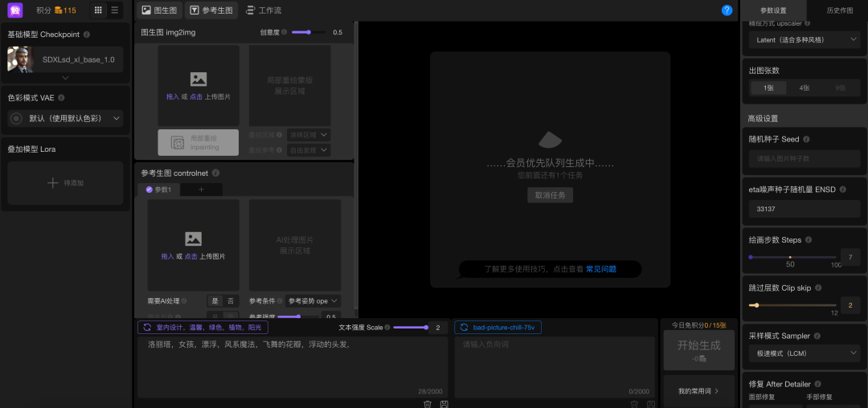868x408 pixels.
Task: Click info icon next to 修复 After Detailer
Action: 817,384
